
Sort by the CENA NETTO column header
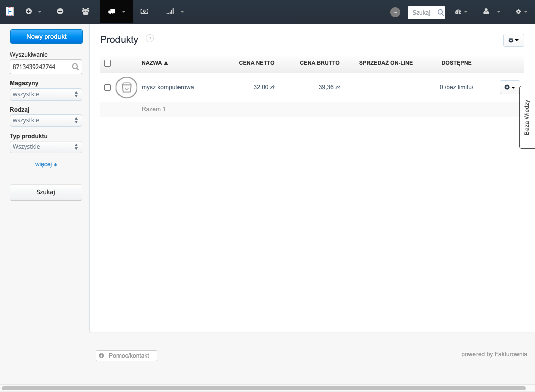257,63
